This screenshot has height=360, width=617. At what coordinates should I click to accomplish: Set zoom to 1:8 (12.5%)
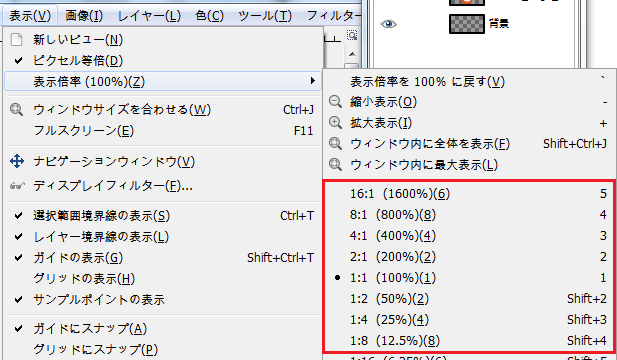coord(469,340)
